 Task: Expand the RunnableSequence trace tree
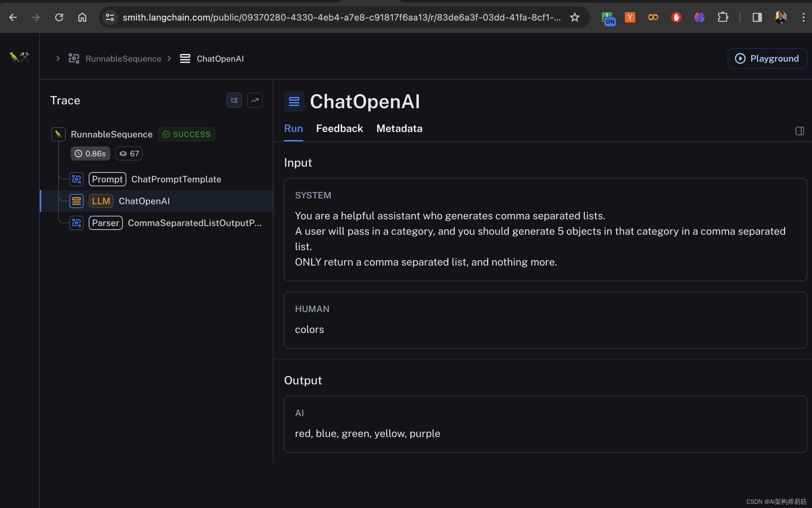pyautogui.click(x=58, y=134)
